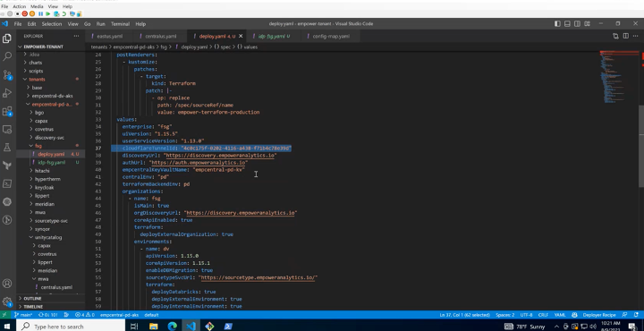
Task: Open the Terminal menu
Action: [x=120, y=24]
